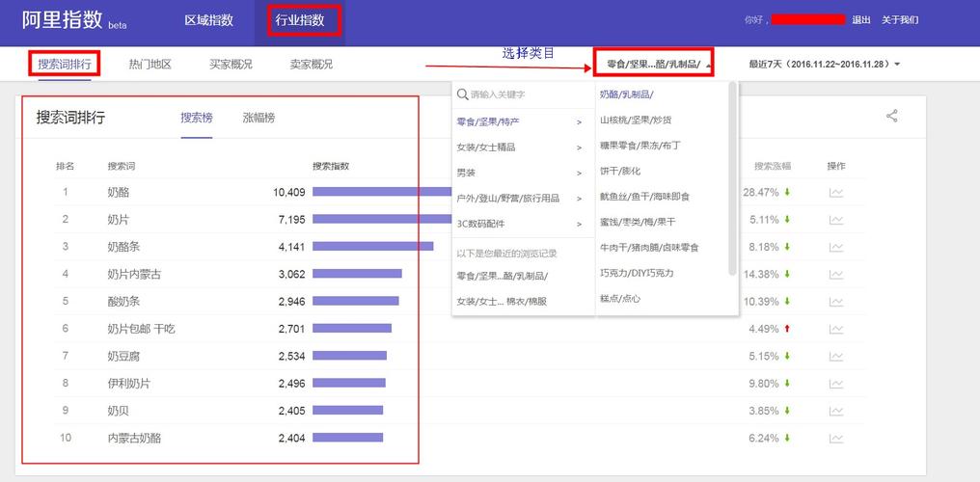
Task: Click search term 奶酪 in ranking
Action: [118, 193]
